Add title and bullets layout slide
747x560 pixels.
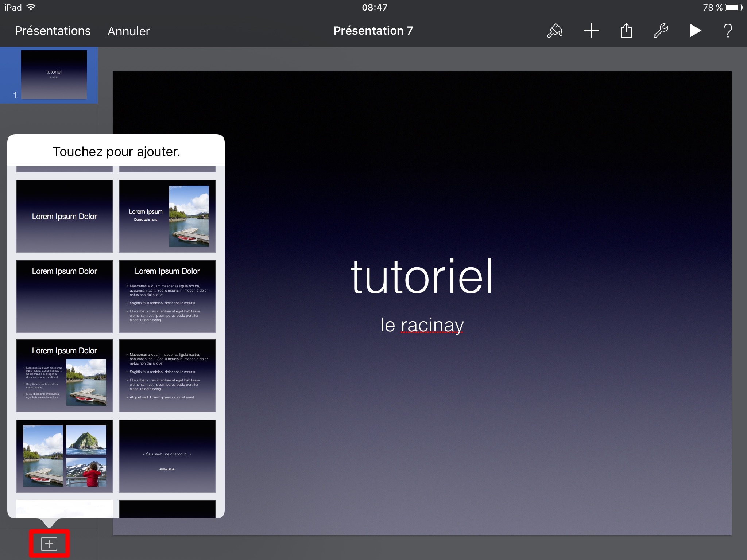pos(167,296)
